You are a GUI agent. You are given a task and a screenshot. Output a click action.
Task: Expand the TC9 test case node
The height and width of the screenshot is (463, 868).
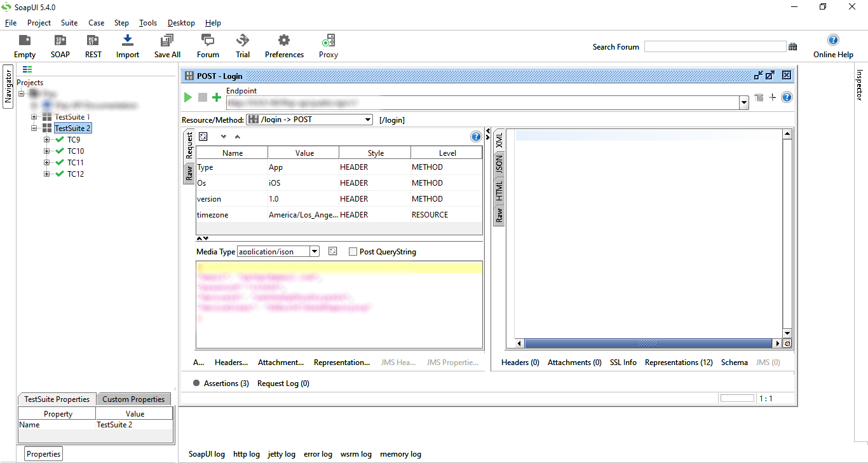(46, 139)
